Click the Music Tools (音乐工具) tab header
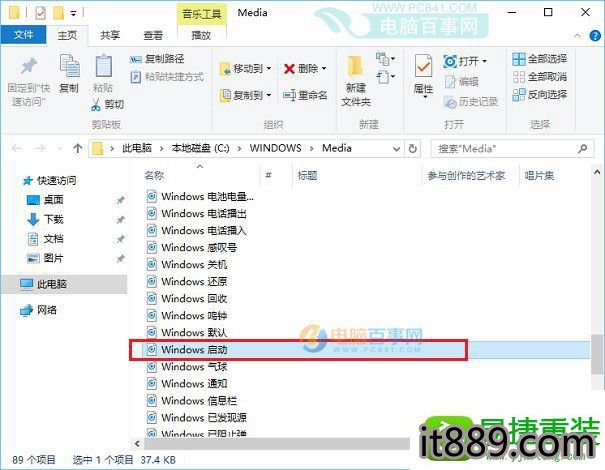605x470 pixels. (x=201, y=14)
